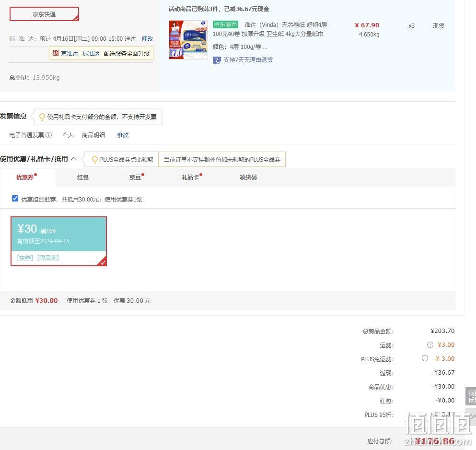Image resolution: width=476 pixels, height=450 pixels.
Task: Click the 7-day no-reason return icon
Action: pos(217,60)
